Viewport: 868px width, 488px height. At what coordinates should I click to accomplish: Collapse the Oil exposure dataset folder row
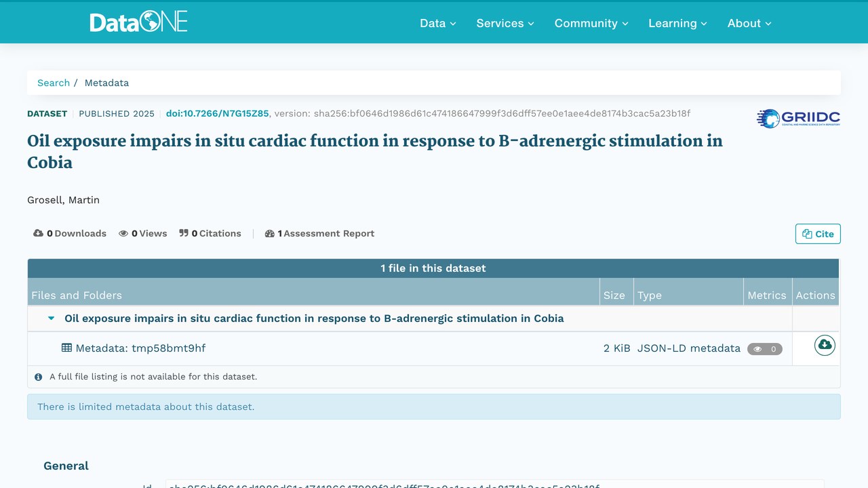[52, 318]
